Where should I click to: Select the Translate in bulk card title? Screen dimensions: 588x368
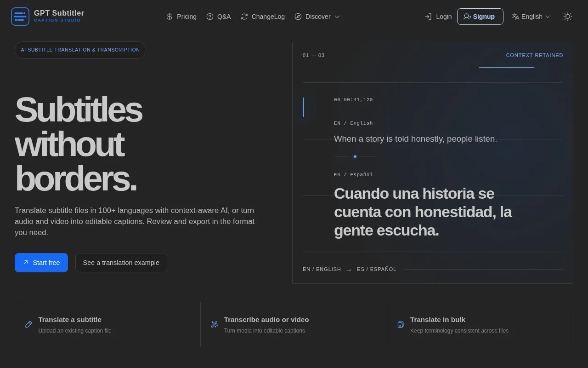click(438, 320)
